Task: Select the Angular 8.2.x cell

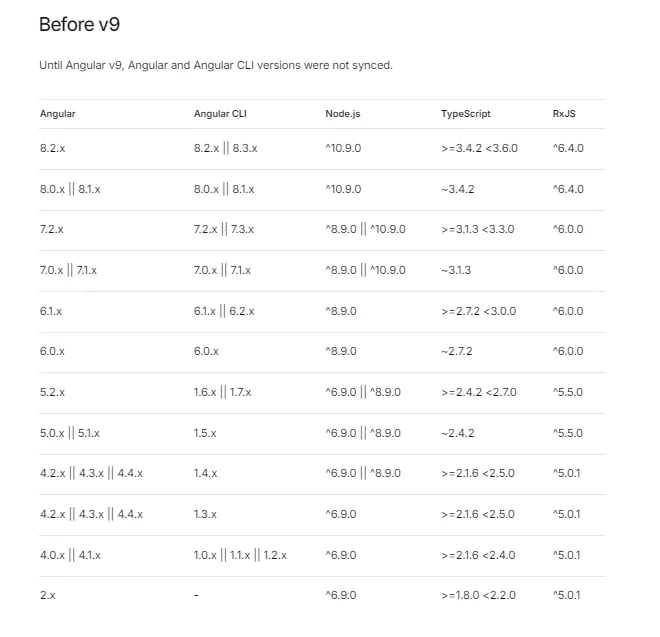Action: click(52, 148)
